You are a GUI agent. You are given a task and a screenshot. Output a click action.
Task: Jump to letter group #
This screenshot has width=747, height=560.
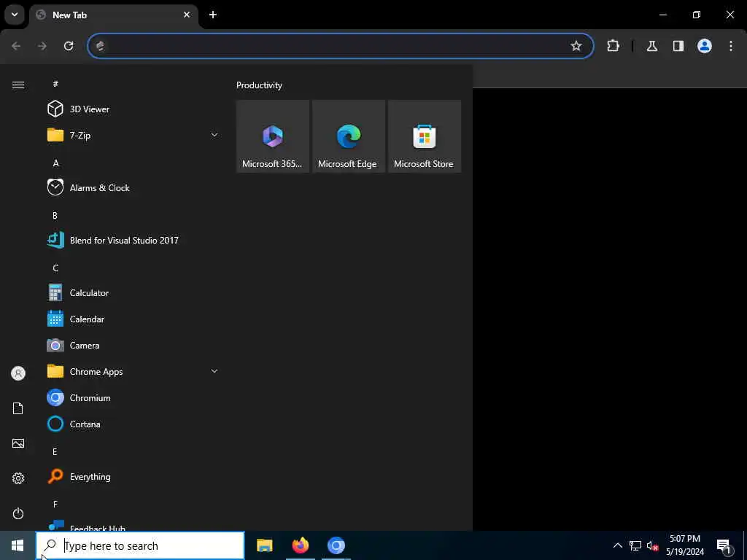pyautogui.click(x=55, y=84)
